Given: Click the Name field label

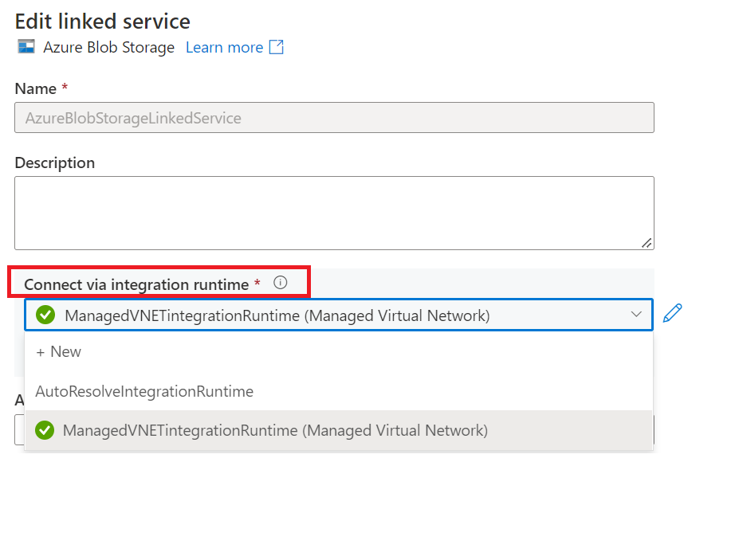Looking at the screenshot, I should (x=36, y=88).
